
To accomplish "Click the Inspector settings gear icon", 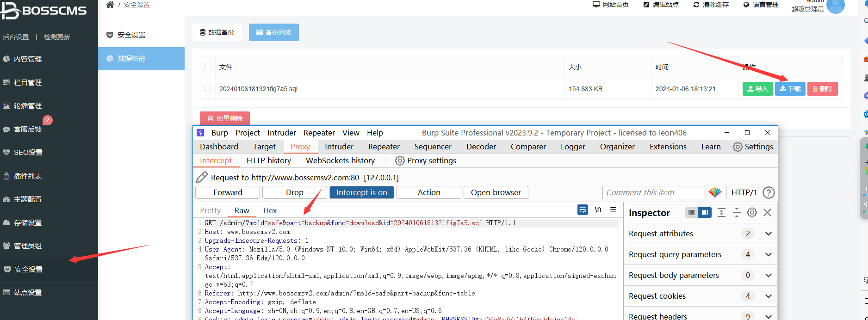I will [x=752, y=213].
